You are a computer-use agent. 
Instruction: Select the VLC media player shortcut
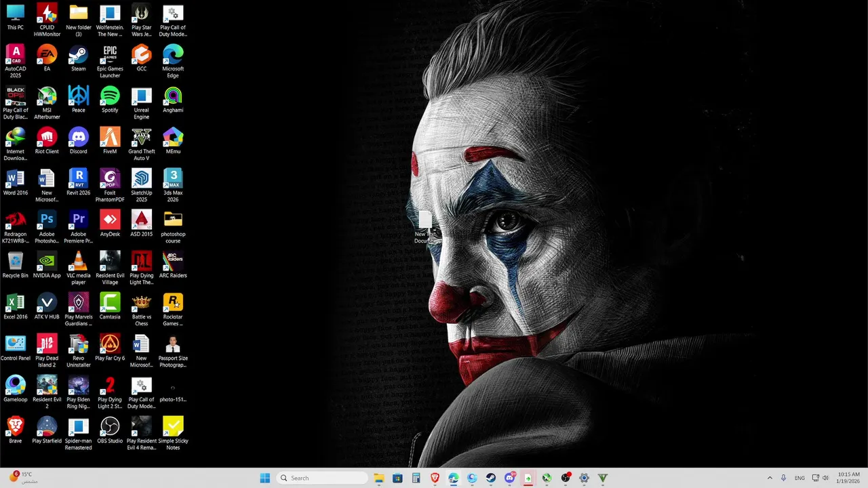[79, 268]
